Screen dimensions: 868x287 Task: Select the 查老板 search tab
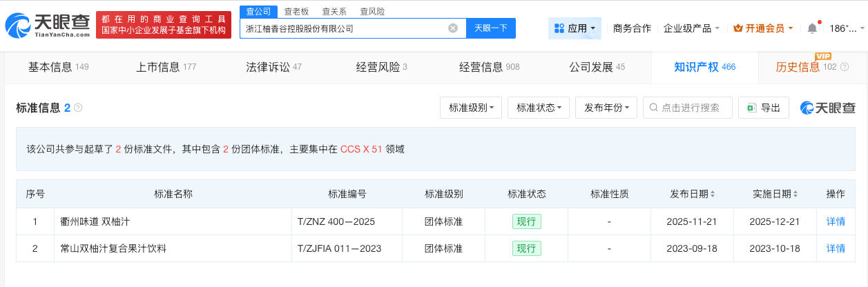click(x=296, y=11)
